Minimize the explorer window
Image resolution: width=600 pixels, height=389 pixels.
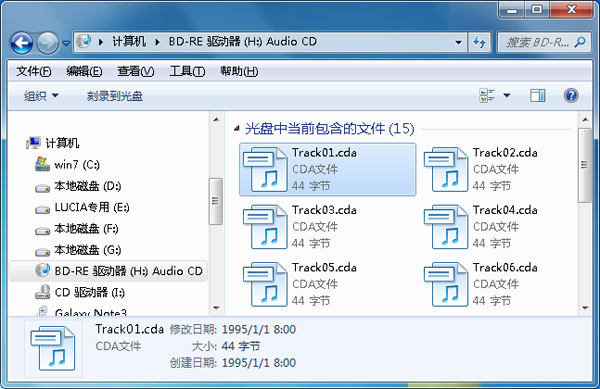(512, 9)
